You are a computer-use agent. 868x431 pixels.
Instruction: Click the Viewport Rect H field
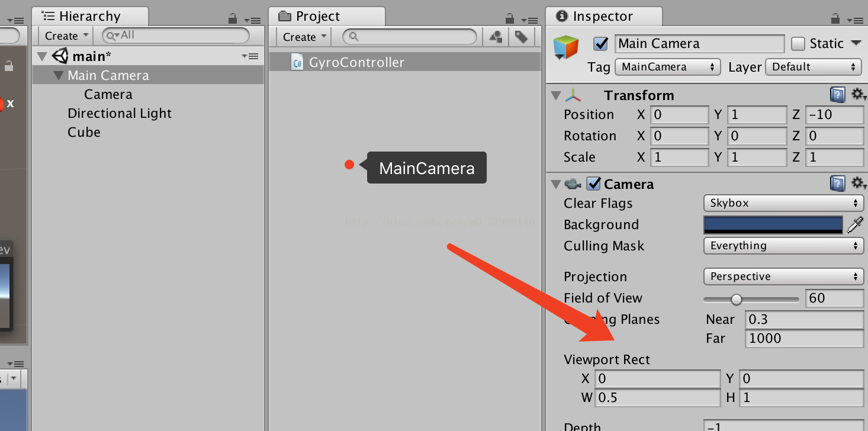pyautogui.click(x=801, y=398)
